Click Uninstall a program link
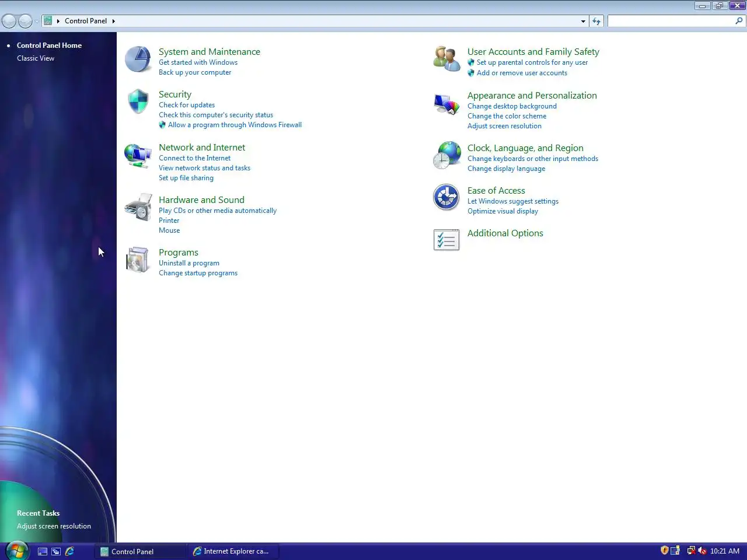The width and height of the screenshot is (747, 560). point(189,263)
